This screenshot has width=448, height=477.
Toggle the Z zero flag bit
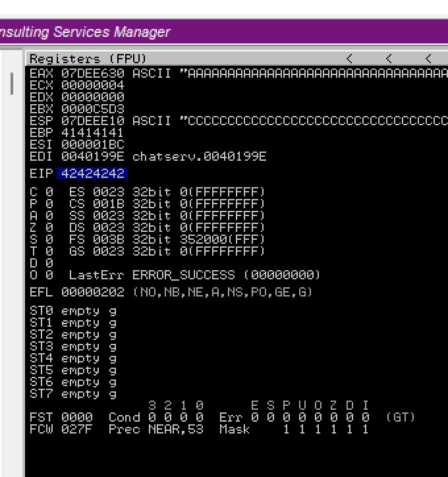point(49,227)
